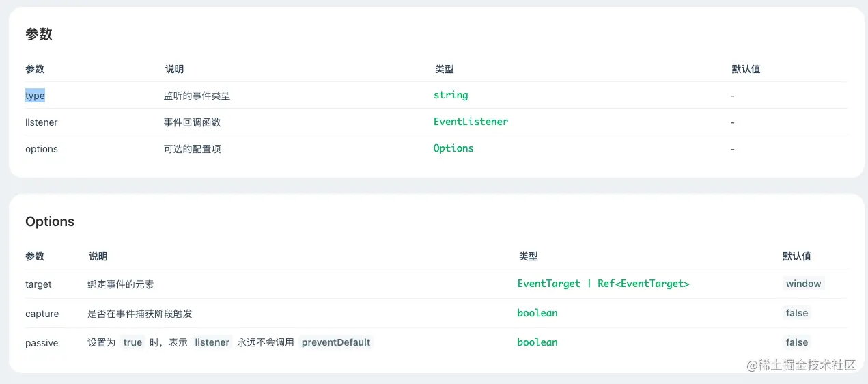This screenshot has height=384, width=868.
Task: Select the "listener" parameter name cell
Action: (x=42, y=122)
